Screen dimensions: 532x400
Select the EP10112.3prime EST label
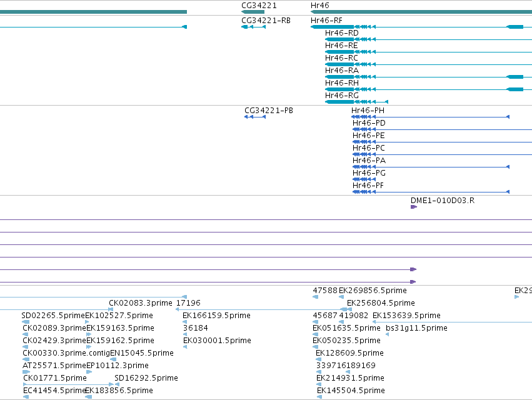click(118, 366)
